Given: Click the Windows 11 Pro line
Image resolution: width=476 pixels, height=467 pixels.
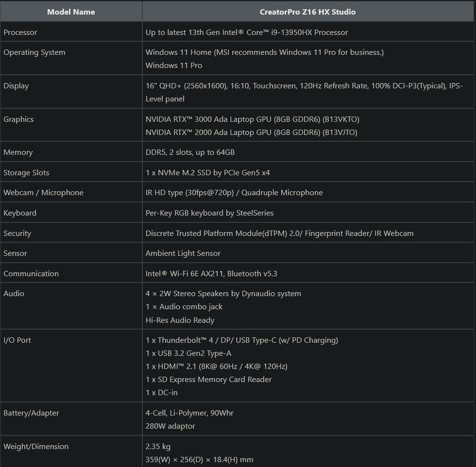Looking at the screenshot, I should click(174, 66).
